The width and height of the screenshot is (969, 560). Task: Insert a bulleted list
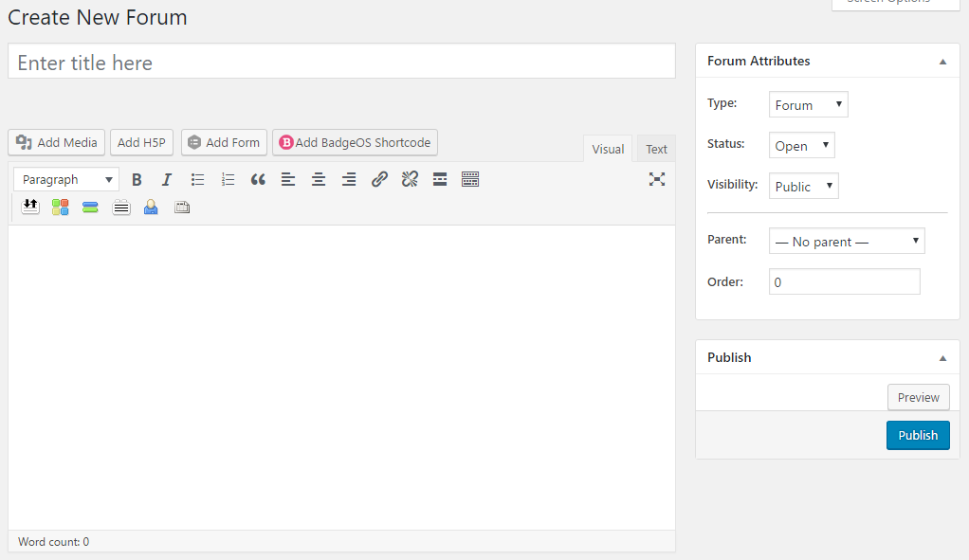point(197,179)
